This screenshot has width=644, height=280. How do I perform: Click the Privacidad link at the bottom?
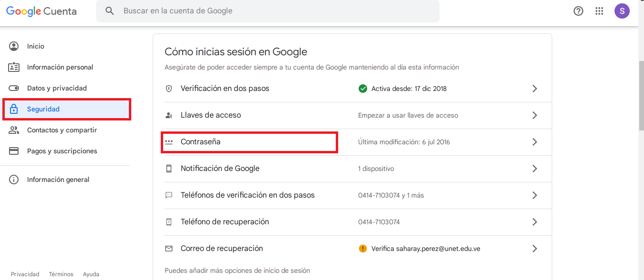pyautogui.click(x=25, y=274)
